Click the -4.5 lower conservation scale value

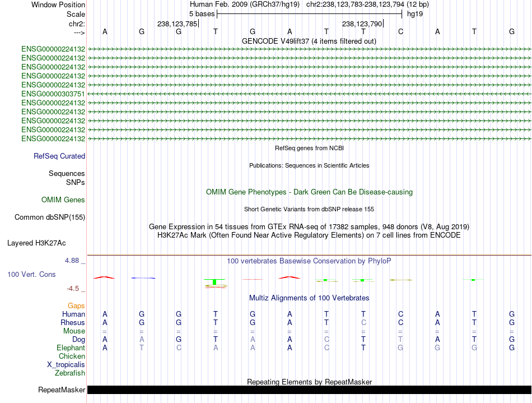coord(73,289)
